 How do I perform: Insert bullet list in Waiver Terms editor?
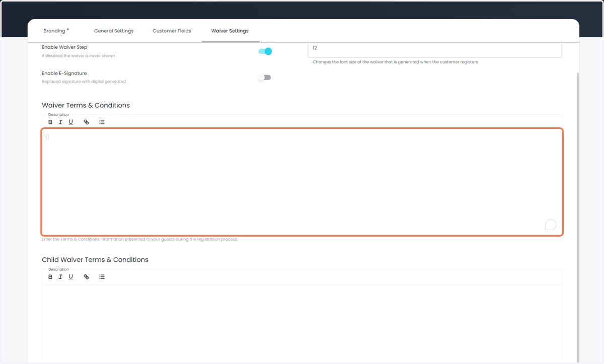102,122
